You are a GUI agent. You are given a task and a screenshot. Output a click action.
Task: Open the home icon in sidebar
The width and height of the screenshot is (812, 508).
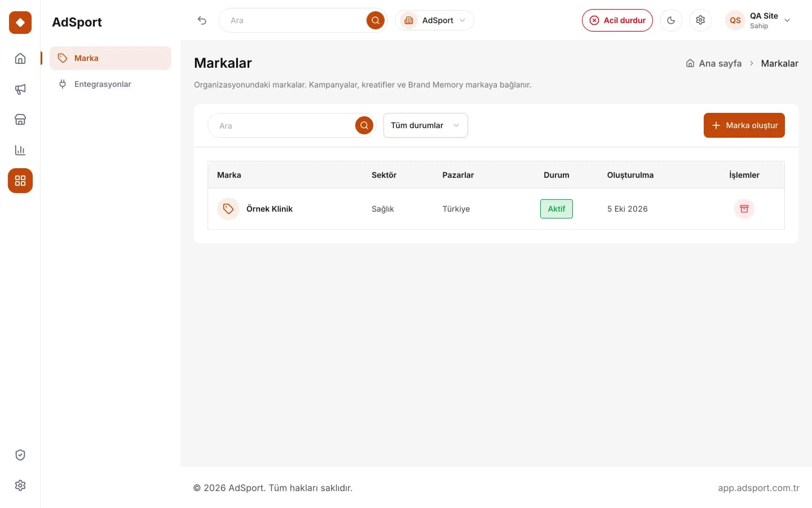tap(20, 59)
